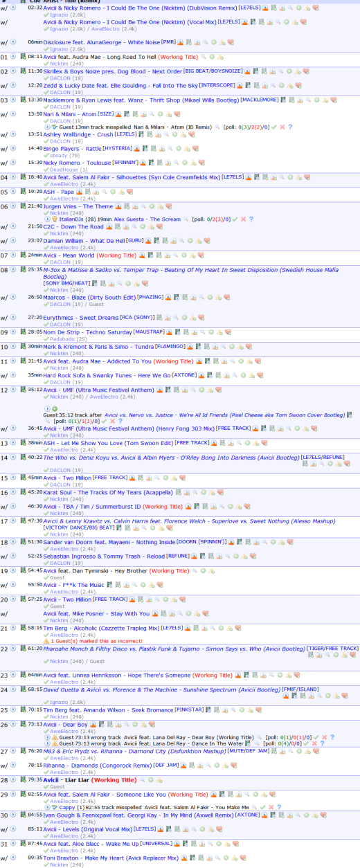Expand Guest 13min track misspelled comment arrow
Screen dimensions: 360x868
coord(47,127)
